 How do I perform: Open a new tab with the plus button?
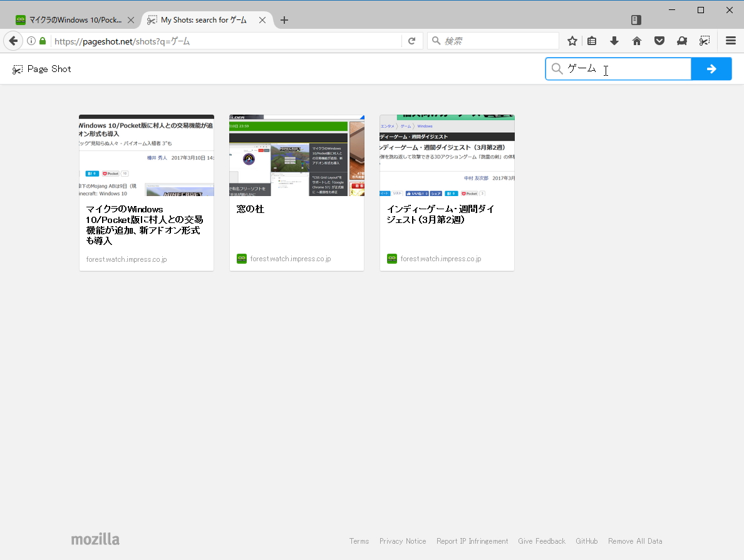coord(284,20)
